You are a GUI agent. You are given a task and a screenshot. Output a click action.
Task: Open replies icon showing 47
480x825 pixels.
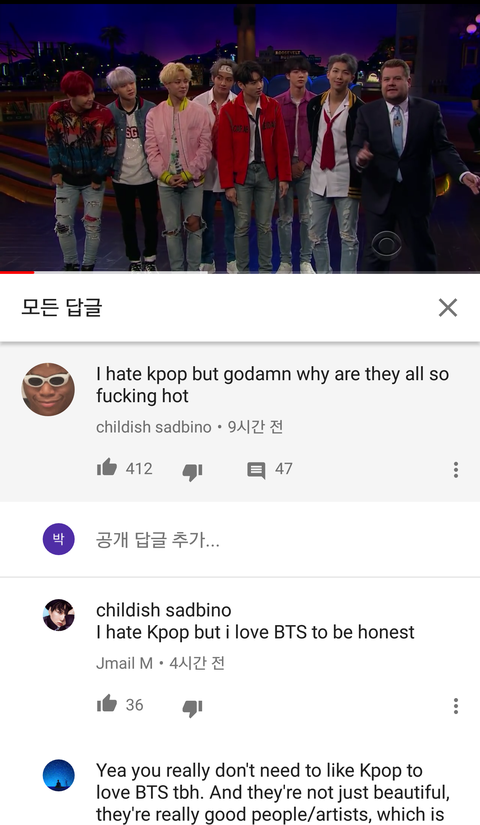[256, 470]
